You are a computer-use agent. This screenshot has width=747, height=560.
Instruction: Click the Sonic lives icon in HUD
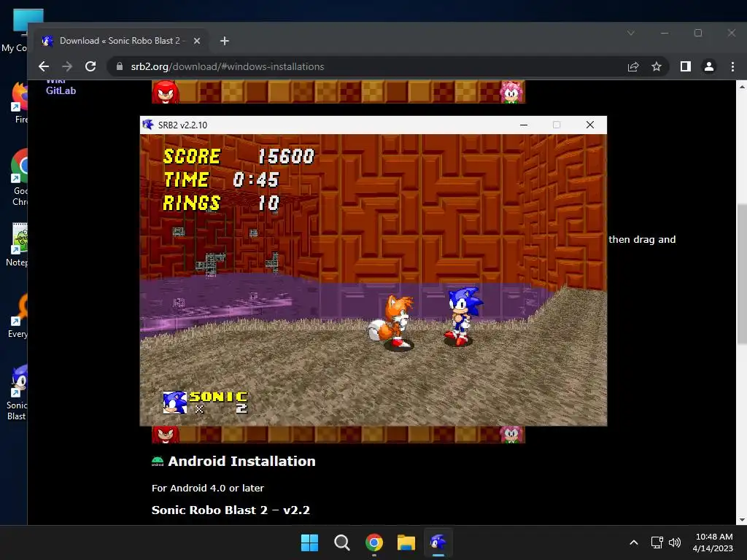(175, 402)
